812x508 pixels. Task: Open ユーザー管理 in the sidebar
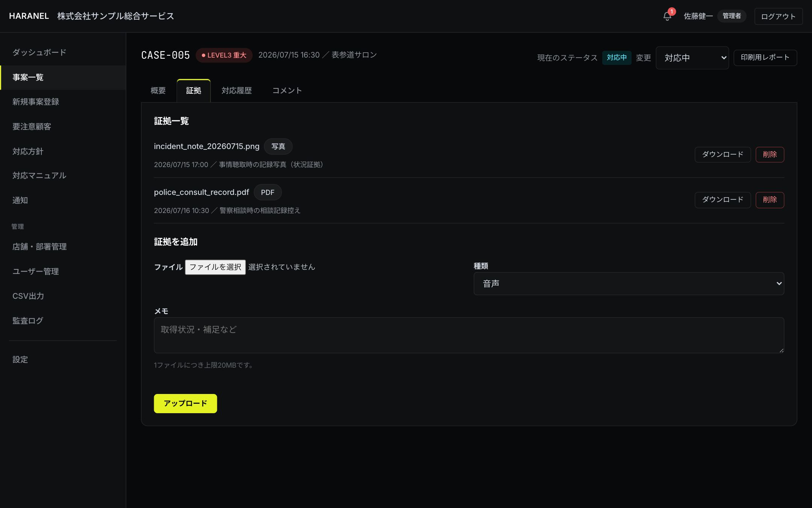[x=63, y=272]
